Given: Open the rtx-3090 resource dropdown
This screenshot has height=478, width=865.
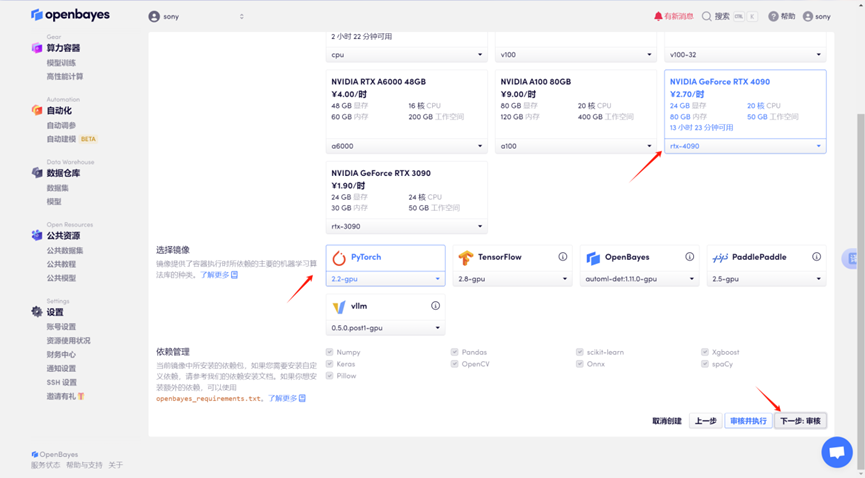Looking at the screenshot, I should coord(407,226).
